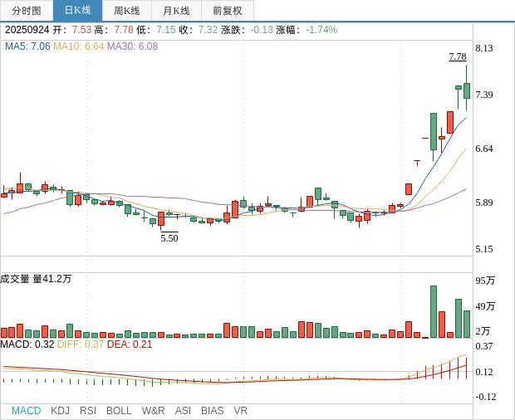This screenshot has height=420, width=515.
Task: Click the MA10: 6.64 legend text
Action: pos(79,46)
